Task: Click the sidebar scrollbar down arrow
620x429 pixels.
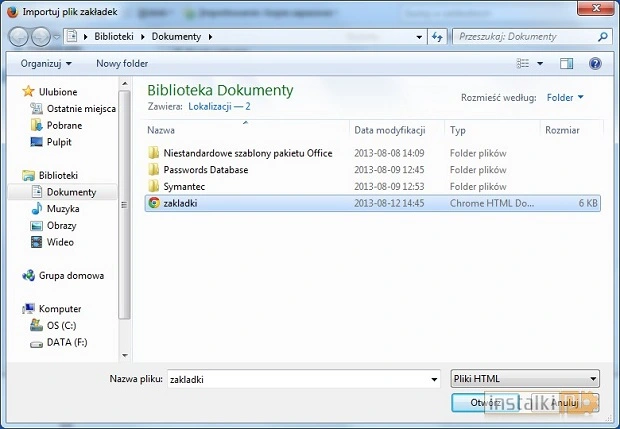Action: click(125, 355)
